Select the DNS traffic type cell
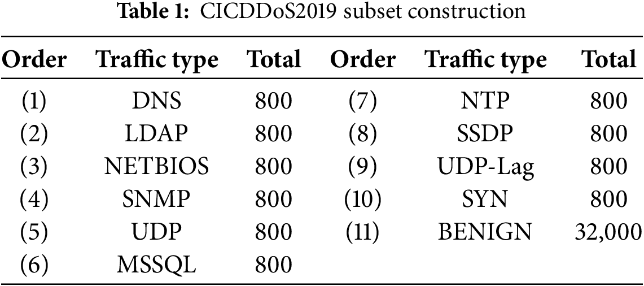The height and width of the screenshot is (286, 644). (156, 102)
